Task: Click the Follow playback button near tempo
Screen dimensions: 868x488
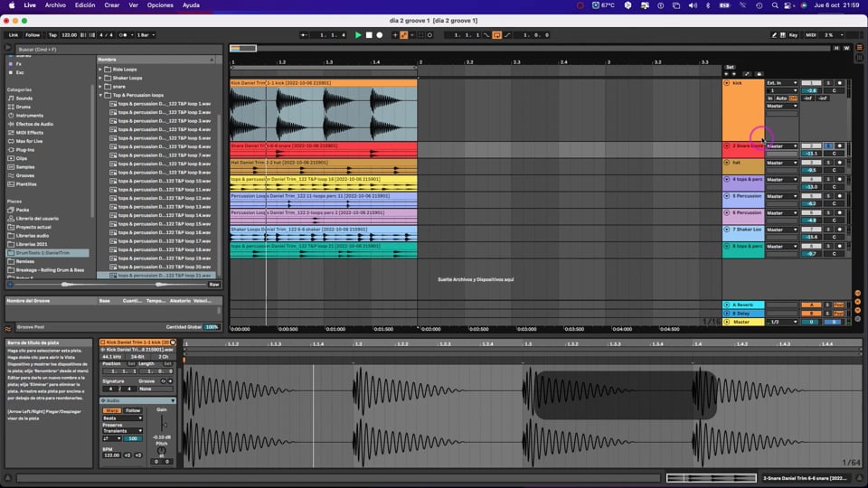Action: pyautogui.click(x=33, y=35)
